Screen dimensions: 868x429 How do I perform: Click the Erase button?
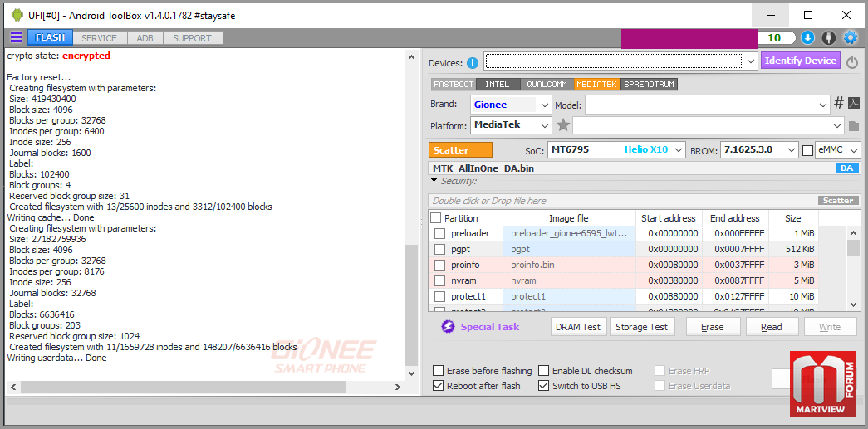click(x=713, y=327)
